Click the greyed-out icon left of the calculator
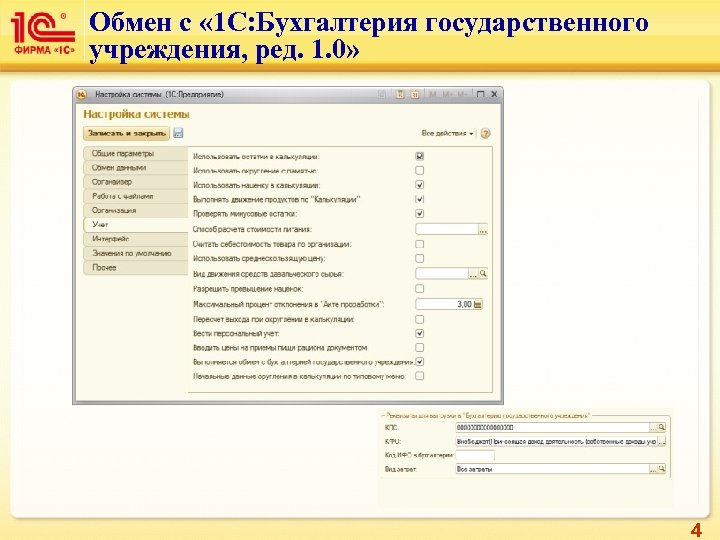Viewport: 720px width, 540px height. click(382, 94)
